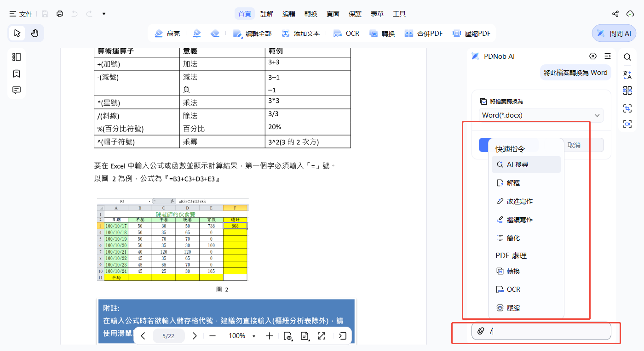Go to the next page arrow
Image resolution: width=644 pixels, height=351 pixels.
click(194, 336)
